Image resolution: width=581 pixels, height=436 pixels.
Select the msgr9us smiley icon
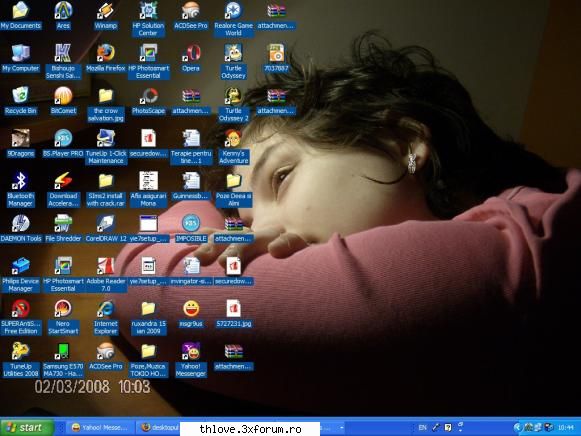coord(191,314)
